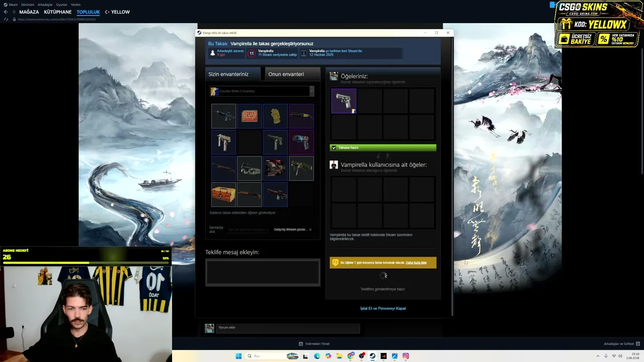Select the P90 inventory item
The height and width of the screenshot is (362, 644).
[x=250, y=168]
